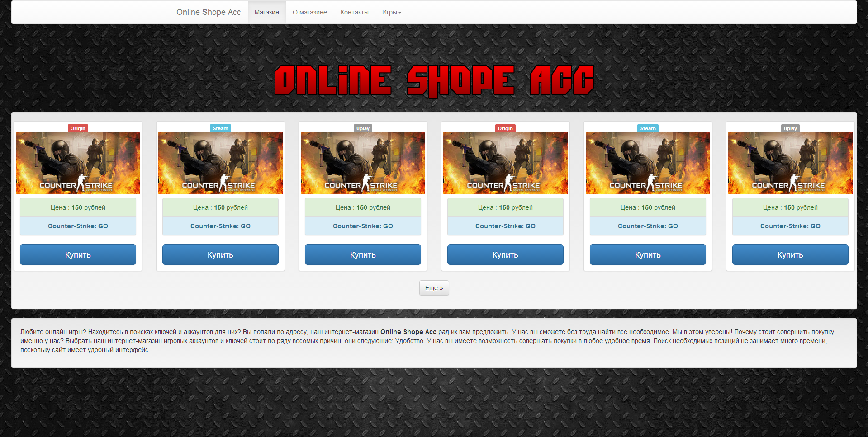
Task: Click the Uplay badge on third card
Action: coord(363,128)
